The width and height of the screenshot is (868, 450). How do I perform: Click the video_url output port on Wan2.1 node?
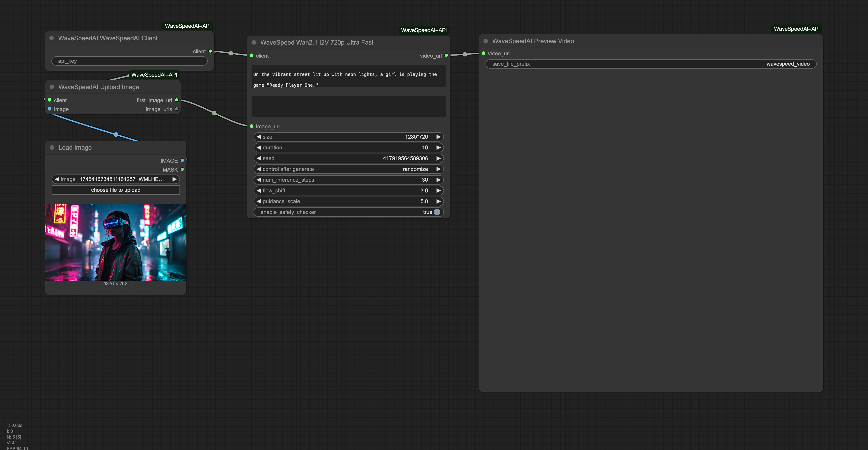[x=446, y=56]
